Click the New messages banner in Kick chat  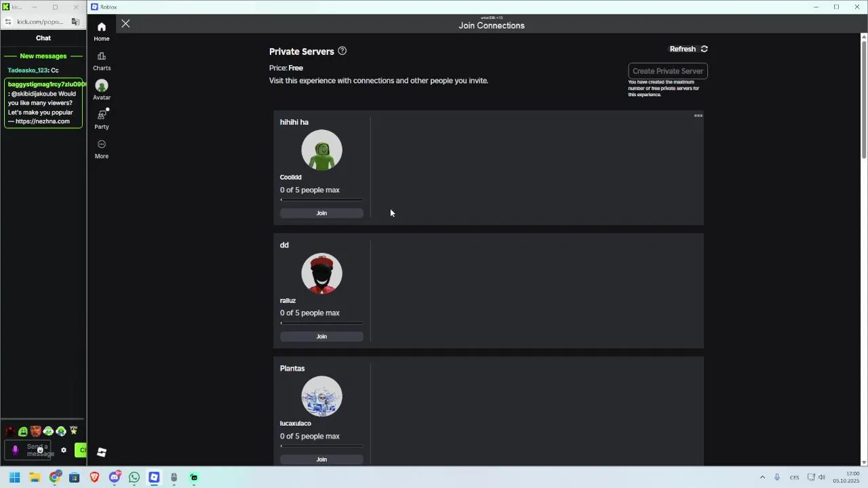click(x=43, y=56)
